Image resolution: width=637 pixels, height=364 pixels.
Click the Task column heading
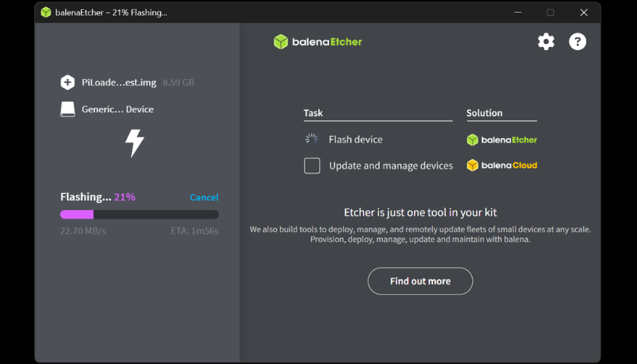[x=313, y=113]
